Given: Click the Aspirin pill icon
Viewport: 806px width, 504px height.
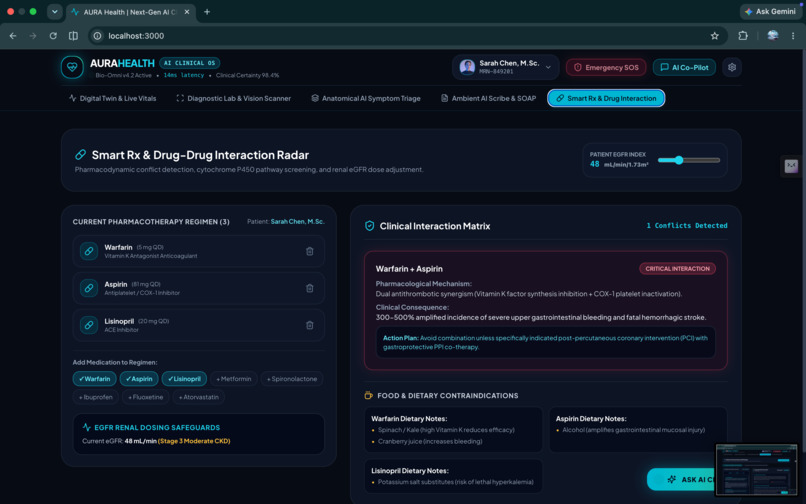Looking at the screenshot, I should (89, 289).
